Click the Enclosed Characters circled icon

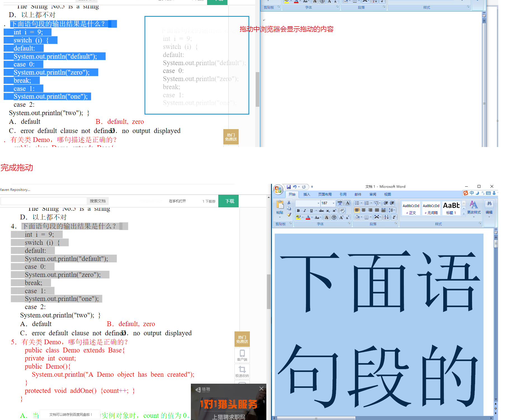334,217
